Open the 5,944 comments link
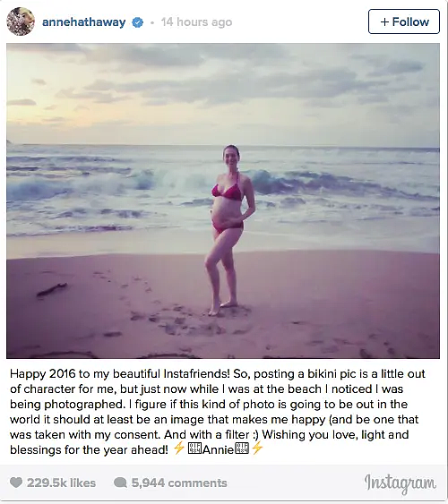This screenshot has height=504, width=448. click(x=179, y=483)
